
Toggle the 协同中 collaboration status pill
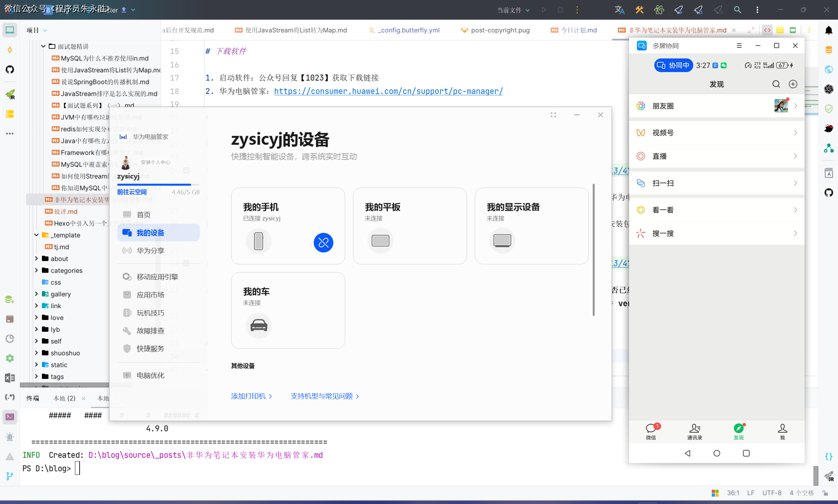point(673,65)
